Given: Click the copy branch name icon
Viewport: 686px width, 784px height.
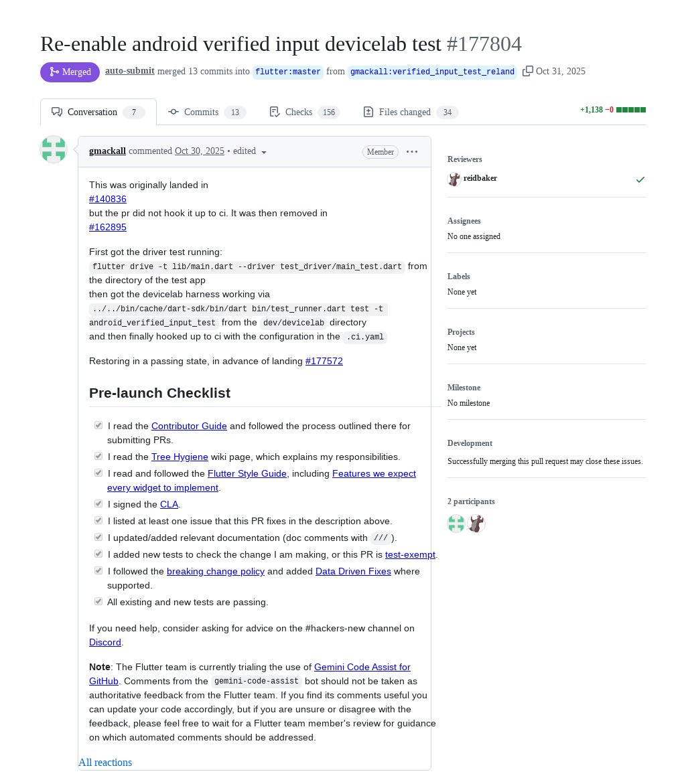Looking at the screenshot, I should pos(527,72).
